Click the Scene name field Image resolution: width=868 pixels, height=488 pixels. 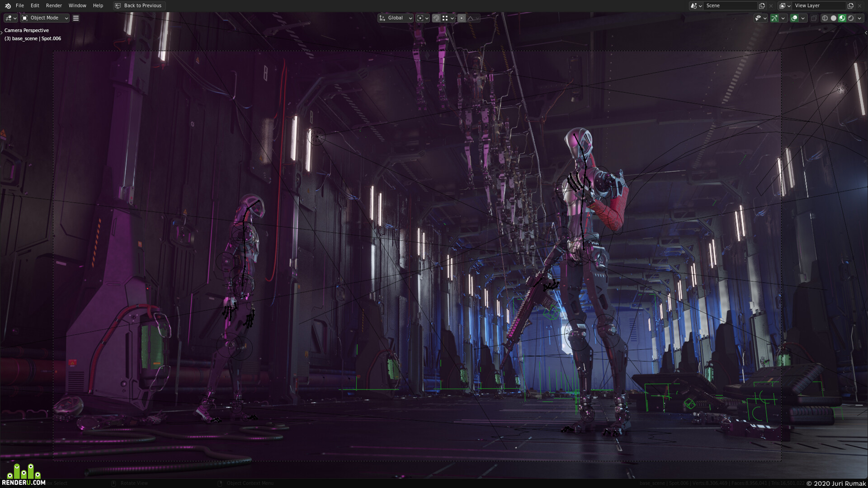[731, 5]
